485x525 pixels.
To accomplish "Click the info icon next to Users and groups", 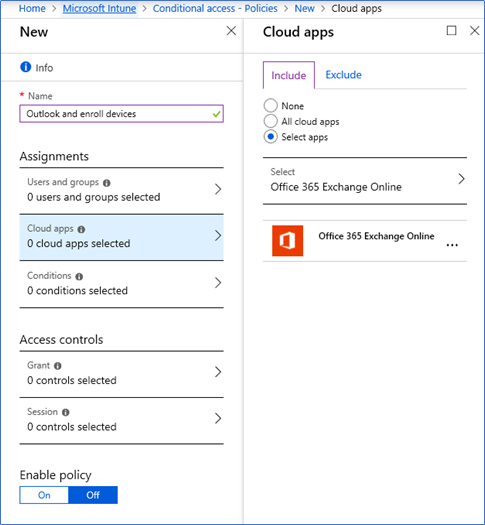I will [107, 183].
